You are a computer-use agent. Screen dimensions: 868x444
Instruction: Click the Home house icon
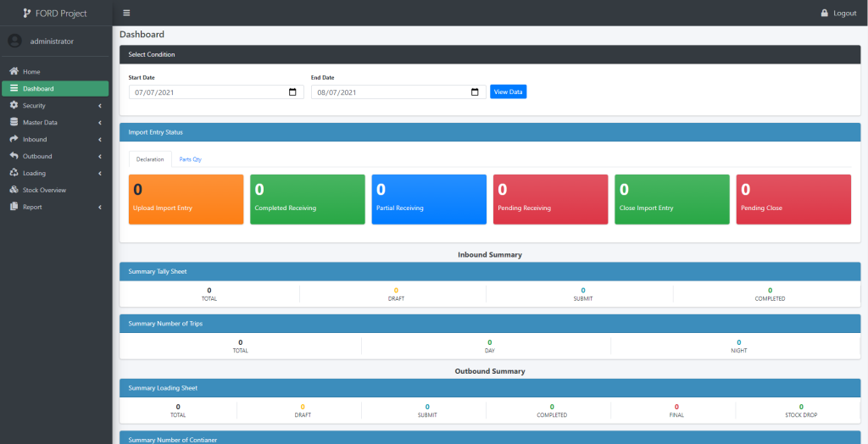point(14,71)
